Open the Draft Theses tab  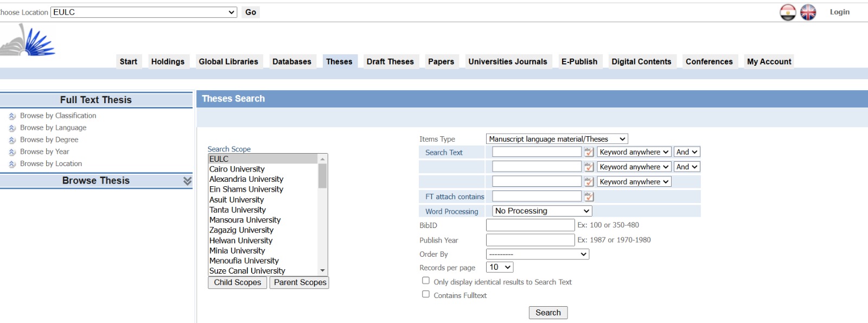tap(390, 62)
